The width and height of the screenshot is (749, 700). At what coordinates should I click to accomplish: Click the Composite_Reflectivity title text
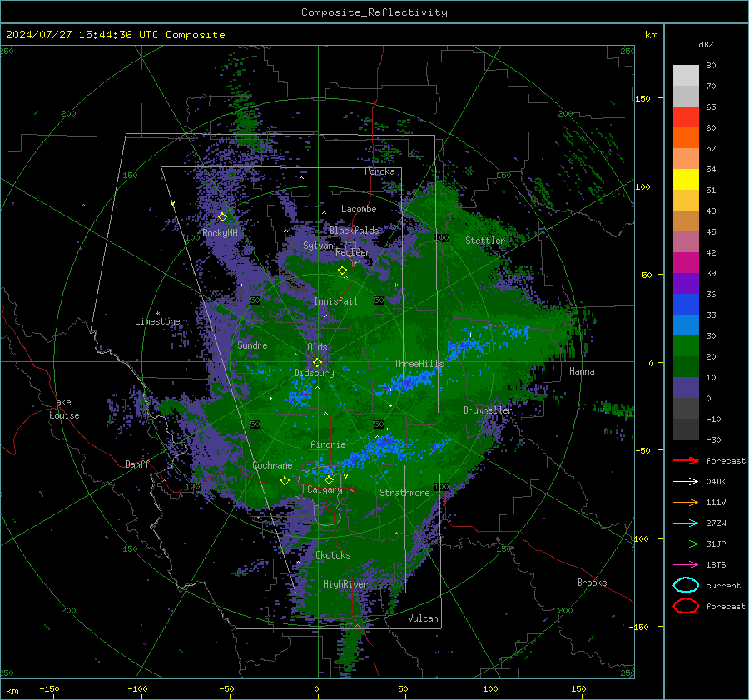click(374, 12)
